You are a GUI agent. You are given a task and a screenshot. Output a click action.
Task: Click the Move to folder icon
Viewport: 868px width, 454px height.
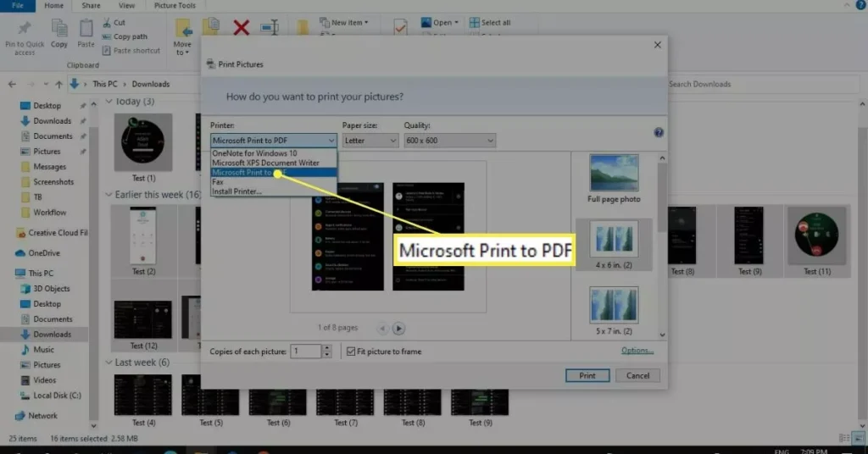click(183, 28)
